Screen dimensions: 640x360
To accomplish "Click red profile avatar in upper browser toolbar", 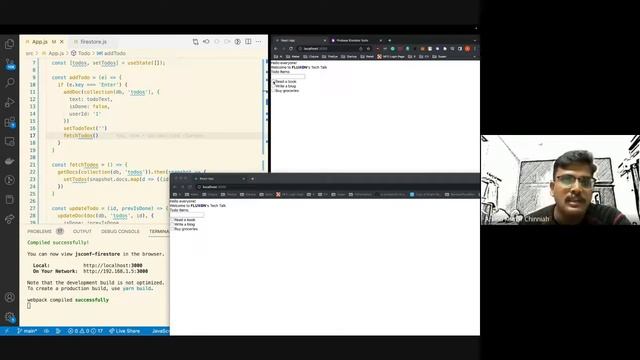I will (x=468, y=49).
